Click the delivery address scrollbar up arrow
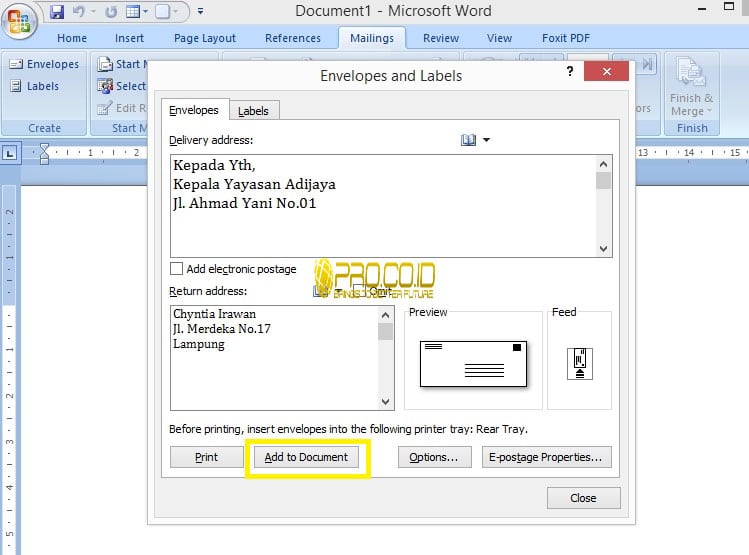This screenshot has width=749, height=555. point(604,164)
